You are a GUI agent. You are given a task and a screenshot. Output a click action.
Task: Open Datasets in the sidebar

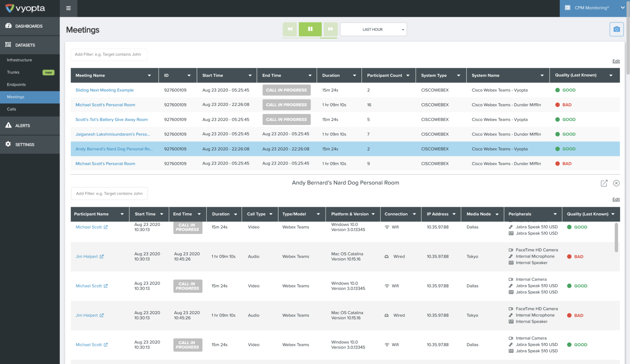(30, 45)
